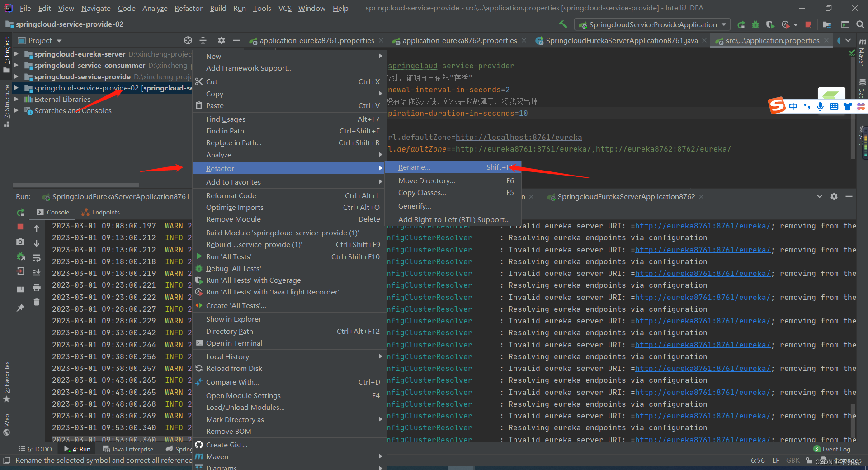Image resolution: width=868 pixels, height=470 pixels.
Task: Choose Open in Terminal menu item
Action: tap(288, 343)
